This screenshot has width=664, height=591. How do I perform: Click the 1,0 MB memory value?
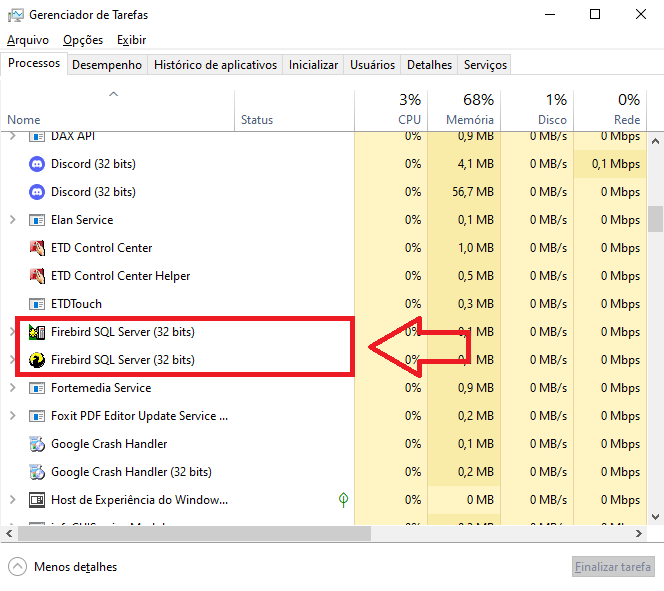click(476, 248)
